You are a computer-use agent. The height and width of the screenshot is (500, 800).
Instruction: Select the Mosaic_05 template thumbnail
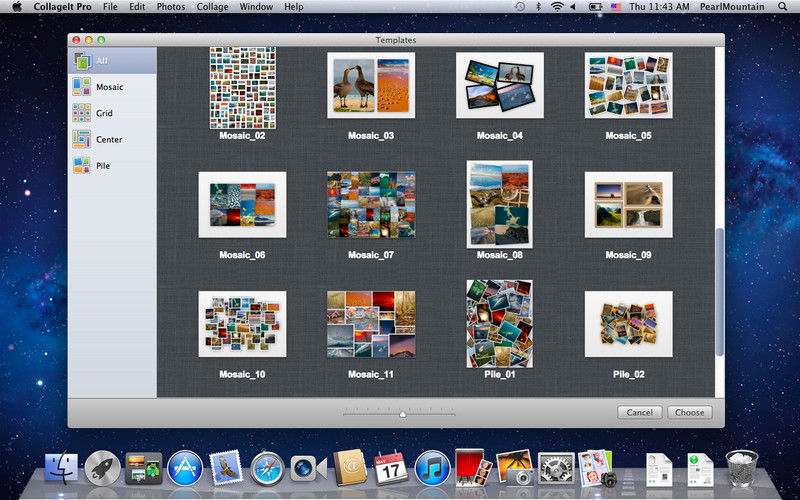(x=628, y=85)
